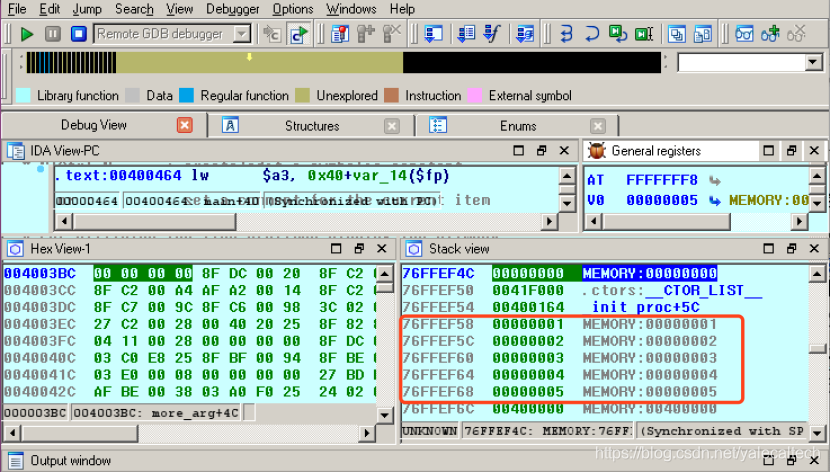830x472 pixels.
Task: Open the Remote GDB debugger selector dropdown
Action: tap(242, 34)
